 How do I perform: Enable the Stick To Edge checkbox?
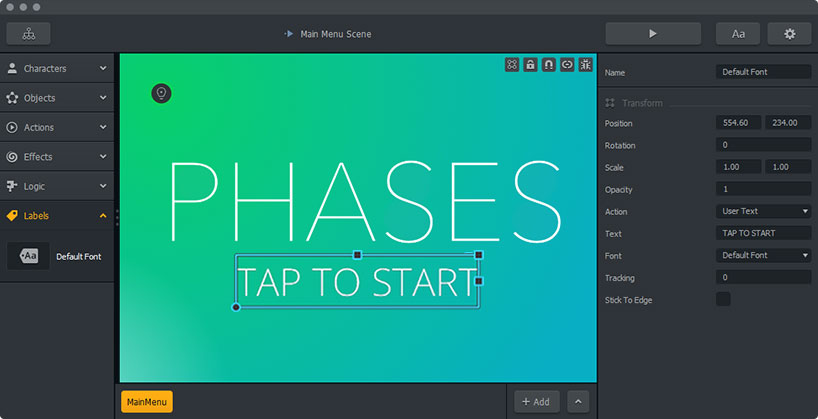coord(723,299)
